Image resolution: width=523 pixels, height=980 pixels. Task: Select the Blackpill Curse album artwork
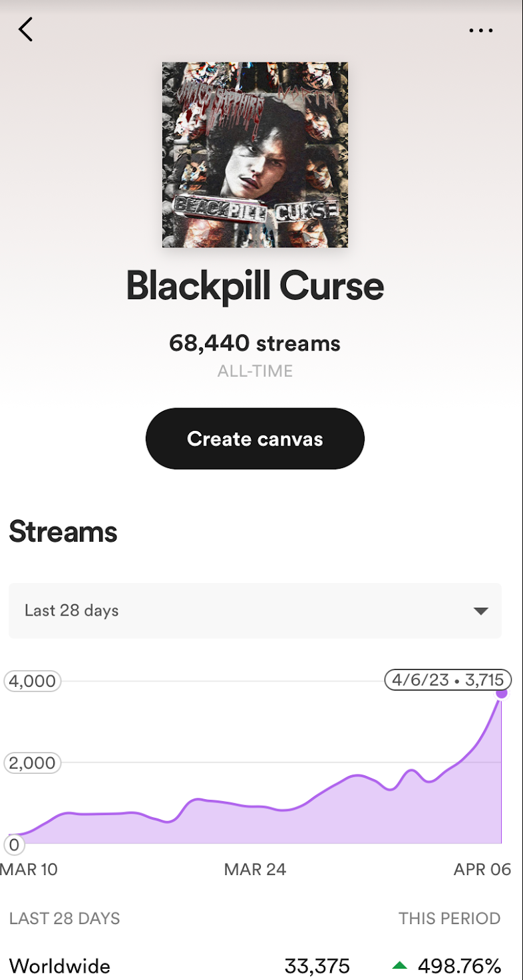[x=255, y=155]
